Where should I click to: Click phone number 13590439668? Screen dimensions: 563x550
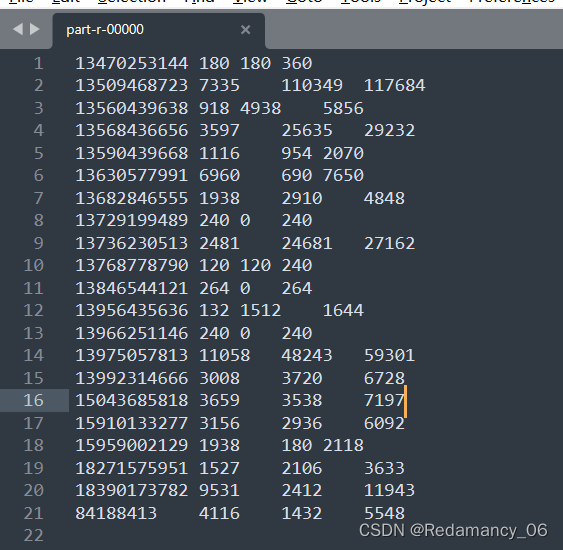coord(131,153)
